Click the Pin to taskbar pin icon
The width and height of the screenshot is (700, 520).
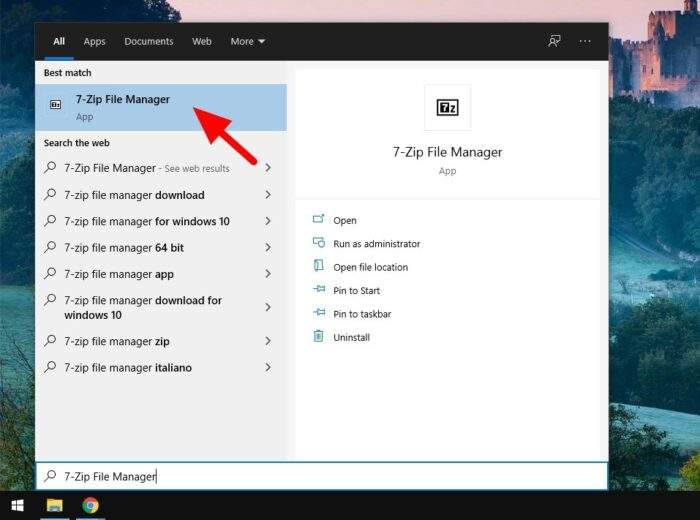point(319,312)
